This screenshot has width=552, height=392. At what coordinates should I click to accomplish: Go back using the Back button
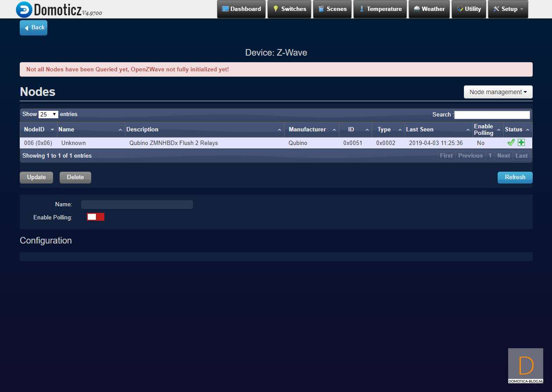[33, 28]
